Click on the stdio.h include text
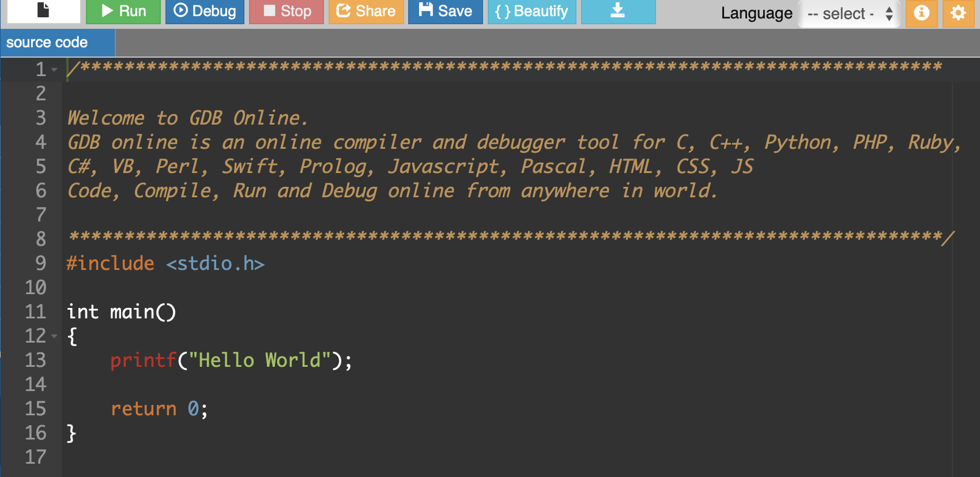The image size is (980, 477). [x=215, y=264]
